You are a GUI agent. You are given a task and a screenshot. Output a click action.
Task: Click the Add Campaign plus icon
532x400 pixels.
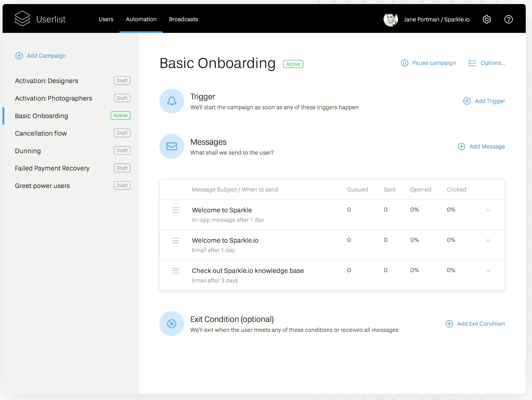[19, 56]
